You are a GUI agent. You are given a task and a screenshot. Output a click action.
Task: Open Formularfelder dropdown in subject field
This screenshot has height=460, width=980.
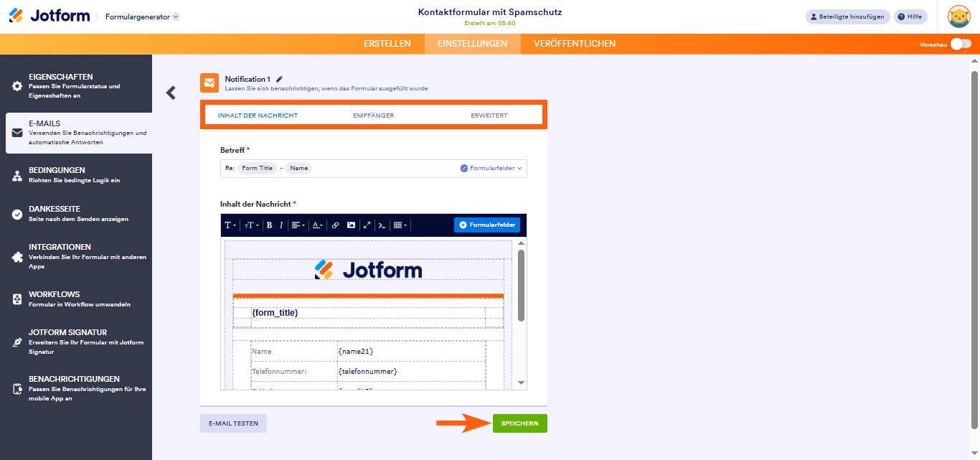point(491,169)
